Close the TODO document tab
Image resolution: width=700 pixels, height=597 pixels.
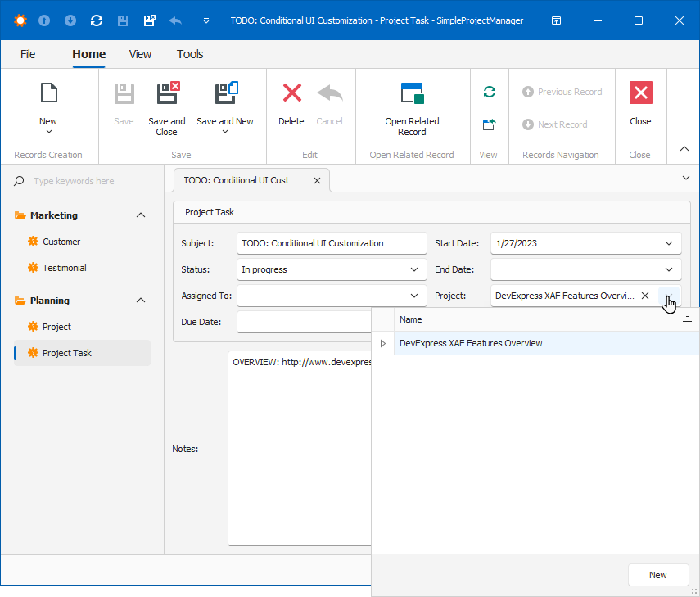tap(317, 180)
